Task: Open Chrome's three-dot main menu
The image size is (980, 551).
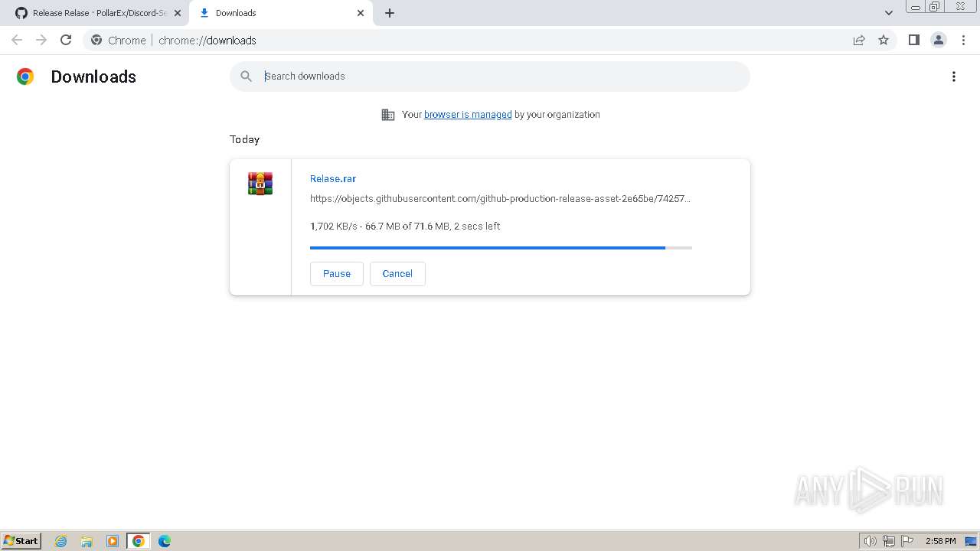Action: click(x=963, y=40)
